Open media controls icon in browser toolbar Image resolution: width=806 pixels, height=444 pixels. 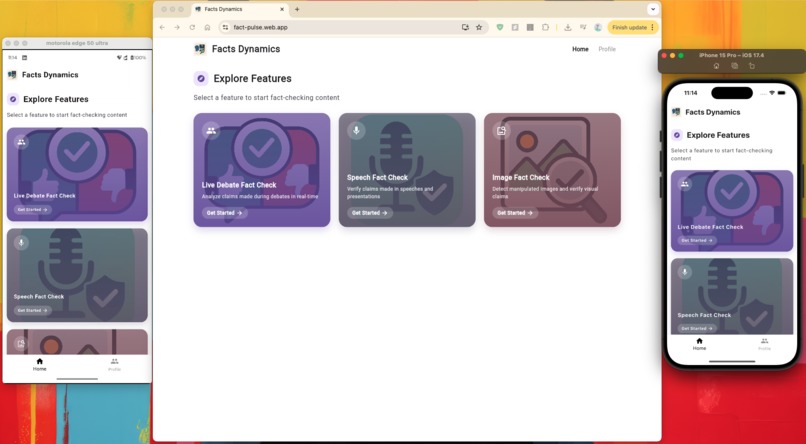click(x=583, y=28)
